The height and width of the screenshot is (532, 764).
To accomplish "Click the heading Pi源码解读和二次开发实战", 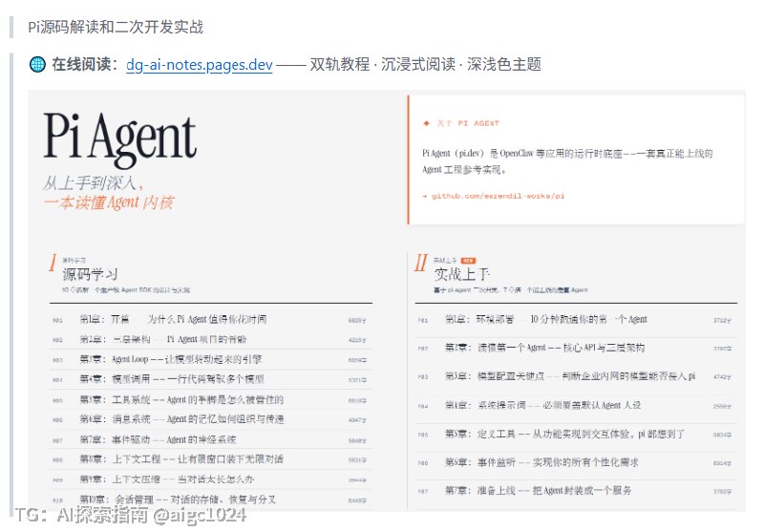I will [116, 27].
